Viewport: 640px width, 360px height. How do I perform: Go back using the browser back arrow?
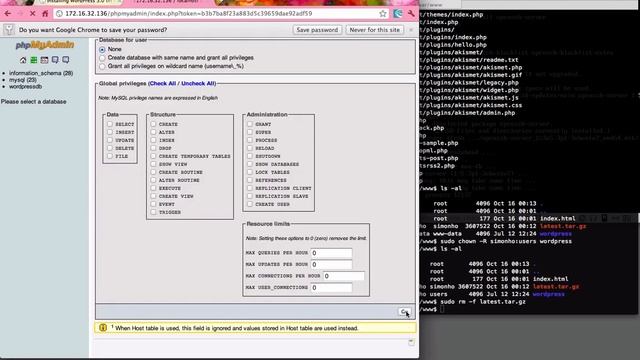pos(7,13)
